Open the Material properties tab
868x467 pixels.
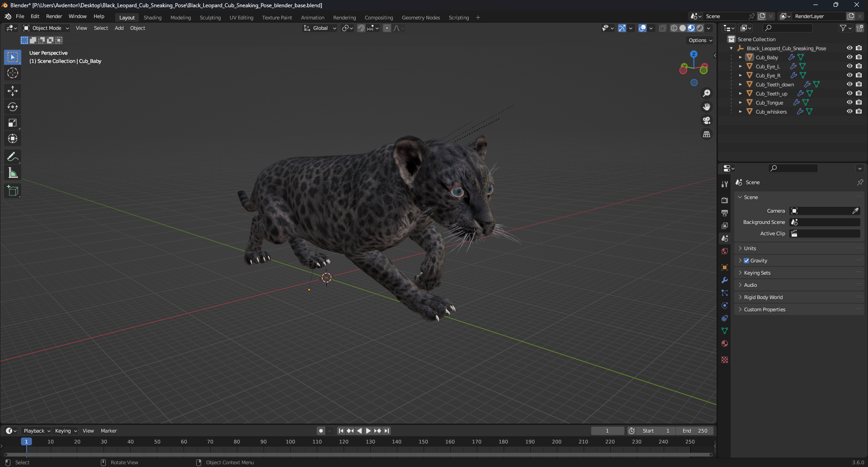point(725,343)
